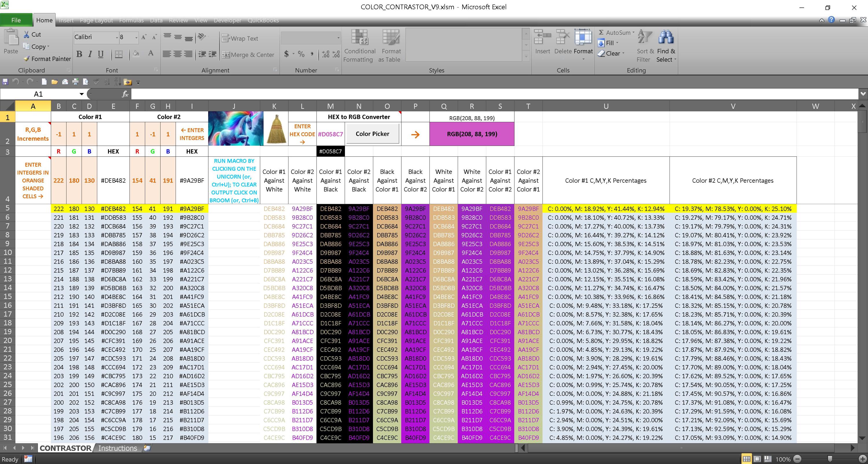Click the Sort & Filter icon

tap(645, 37)
